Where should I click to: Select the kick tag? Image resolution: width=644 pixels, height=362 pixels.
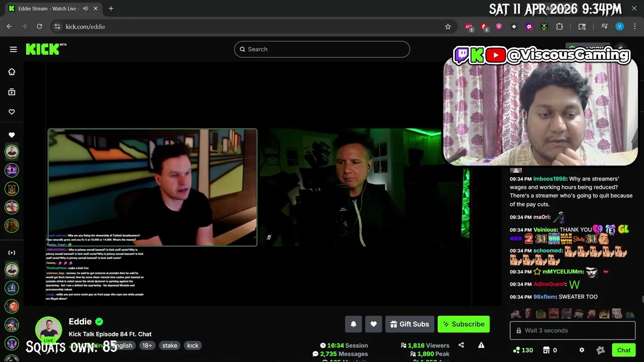(x=193, y=345)
